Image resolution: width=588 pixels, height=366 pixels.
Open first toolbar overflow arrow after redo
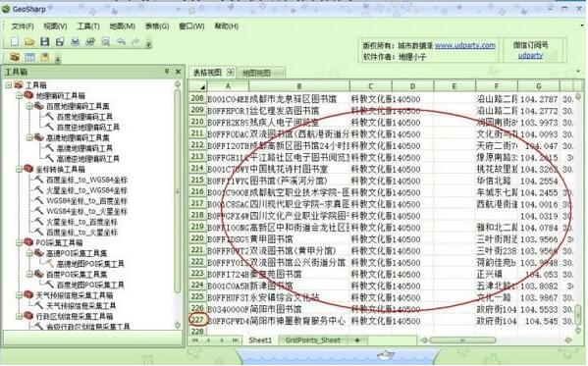(x=148, y=44)
